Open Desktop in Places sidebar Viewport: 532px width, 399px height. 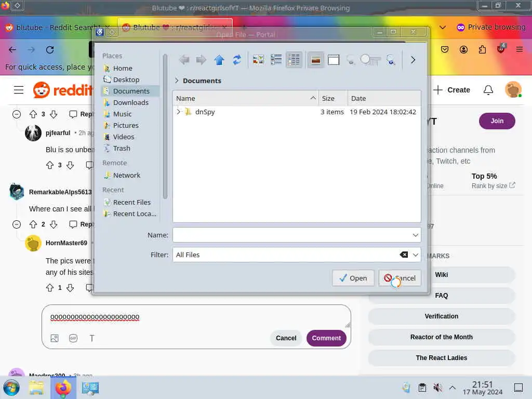click(x=130, y=79)
